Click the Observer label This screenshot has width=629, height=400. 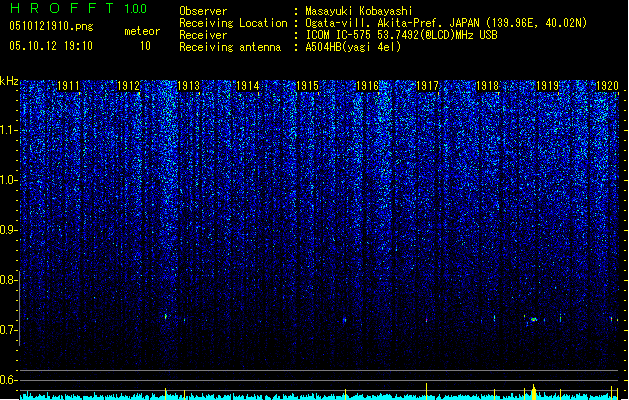tap(203, 11)
